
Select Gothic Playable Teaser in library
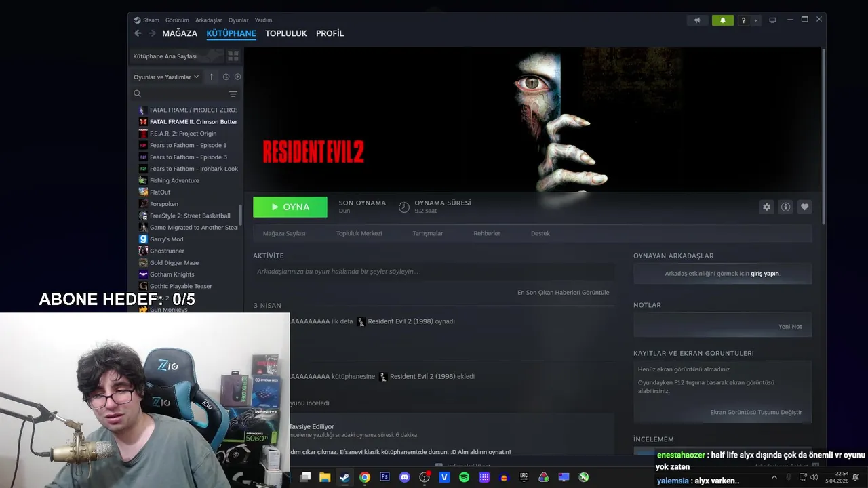[x=189, y=286]
